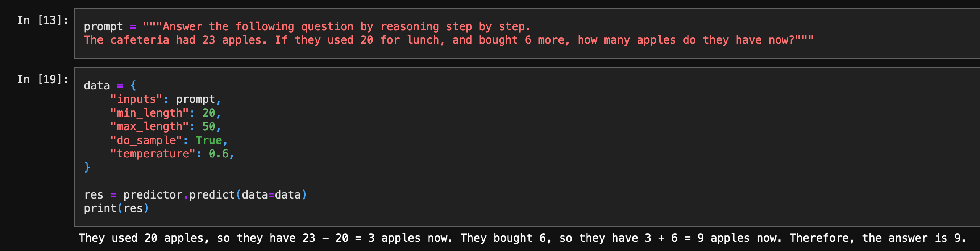The width and height of the screenshot is (980, 251).
Task: Click the "min_length" key line
Action: [149, 113]
